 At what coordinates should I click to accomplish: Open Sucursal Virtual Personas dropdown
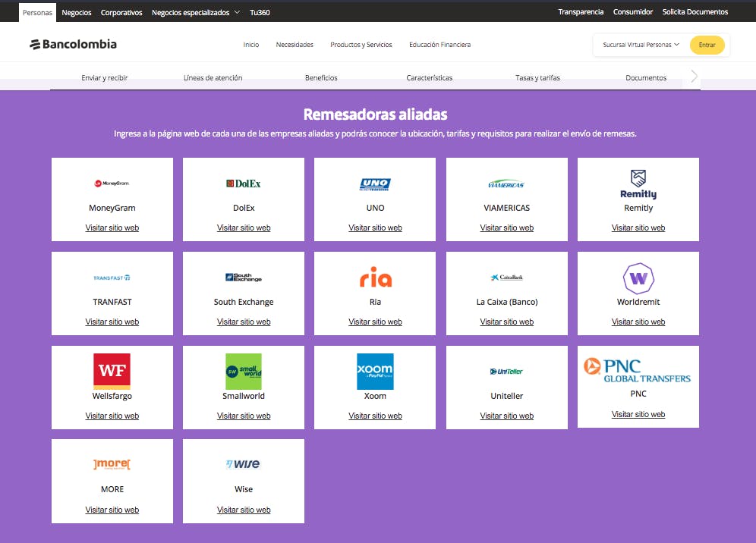coord(641,45)
